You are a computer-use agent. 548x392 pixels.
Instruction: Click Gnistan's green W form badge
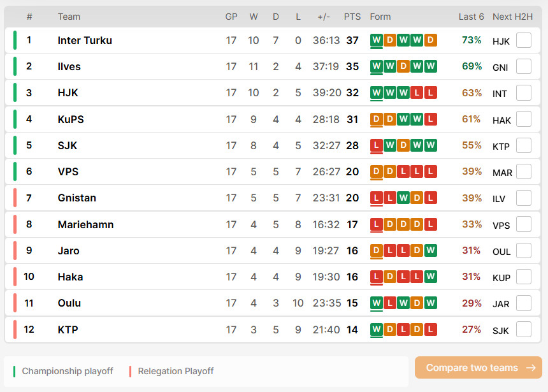tap(403, 198)
